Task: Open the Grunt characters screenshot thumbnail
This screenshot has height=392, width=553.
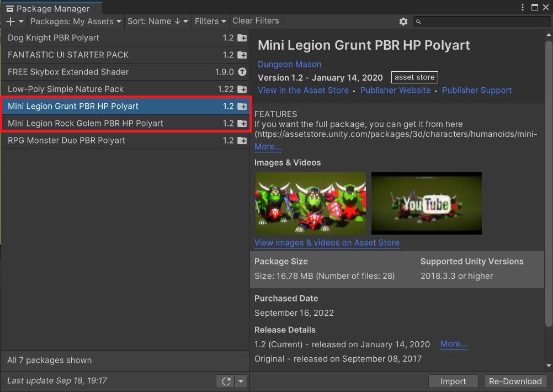Action: [310, 204]
